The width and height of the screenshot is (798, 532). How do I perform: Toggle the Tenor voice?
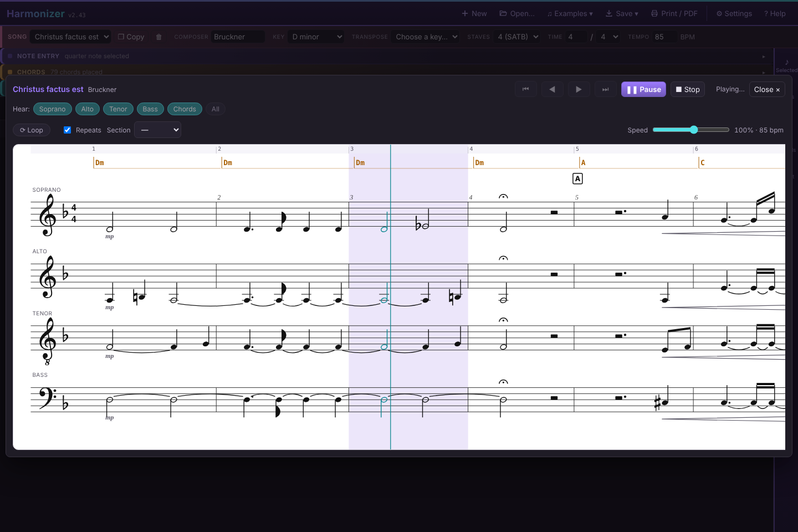click(x=118, y=109)
